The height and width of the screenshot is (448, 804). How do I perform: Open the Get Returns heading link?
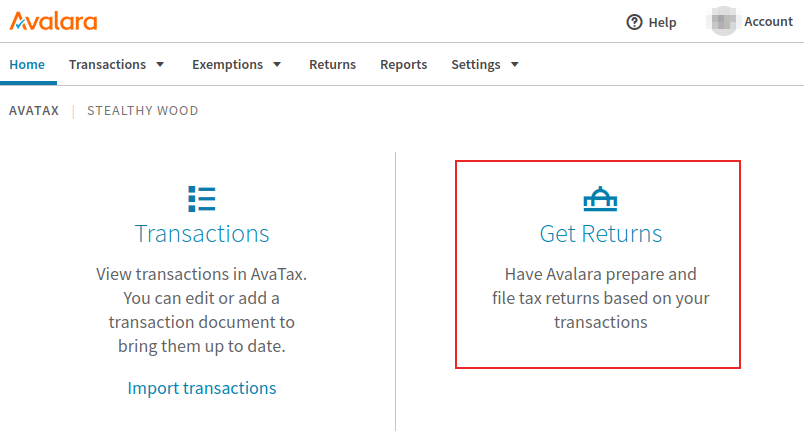pyautogui.click(x=600, y=234)
